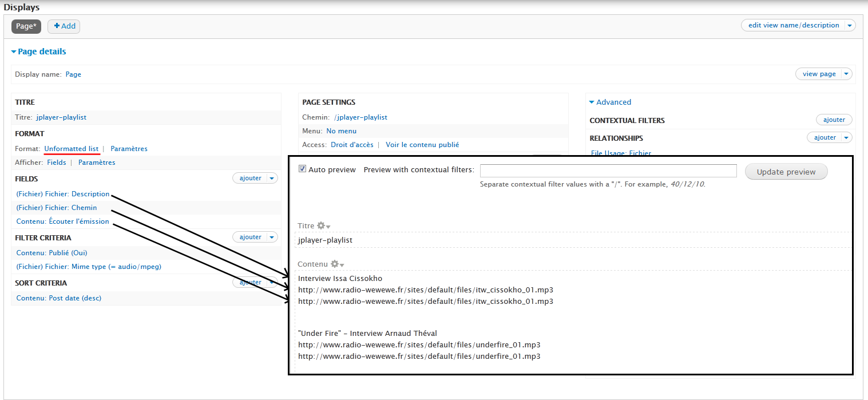
Task: Click the No menu setting link
Action: 341,130
